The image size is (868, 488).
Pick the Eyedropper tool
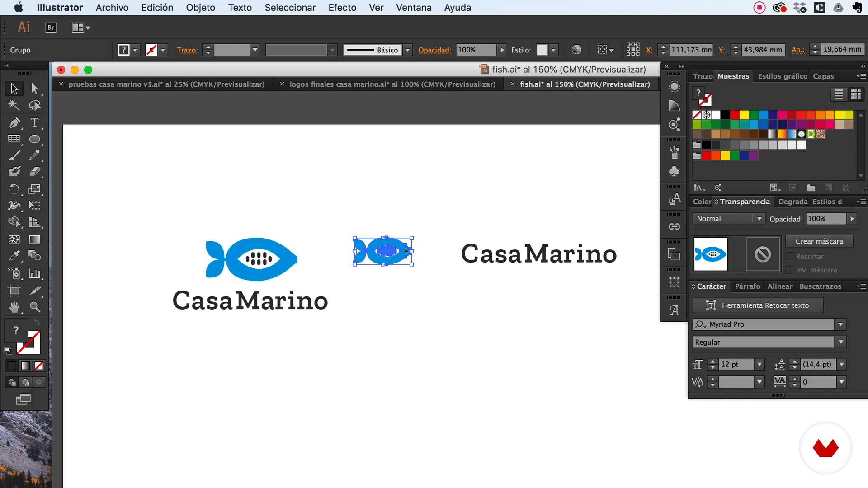pos(14,256)
